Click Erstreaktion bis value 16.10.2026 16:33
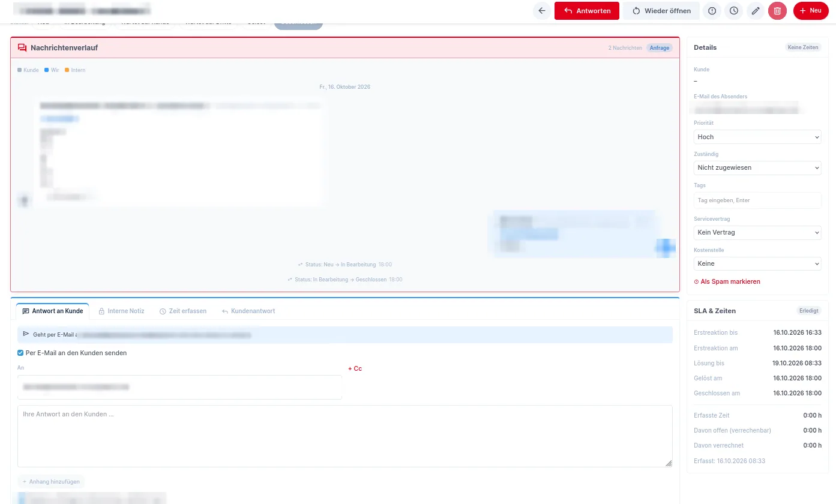Image resolution: width=836 pixels, height=504 pixels. point(797,332)
